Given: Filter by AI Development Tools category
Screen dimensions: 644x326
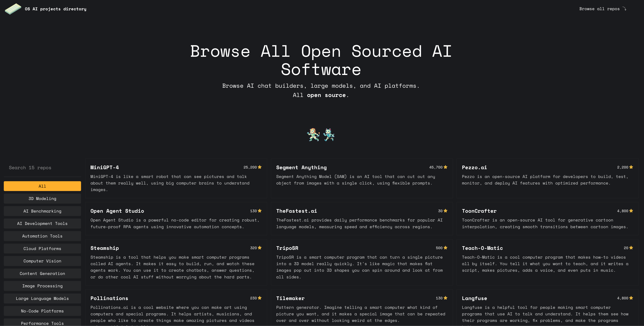Looking at the screenshot, I should tap(42, 224).
